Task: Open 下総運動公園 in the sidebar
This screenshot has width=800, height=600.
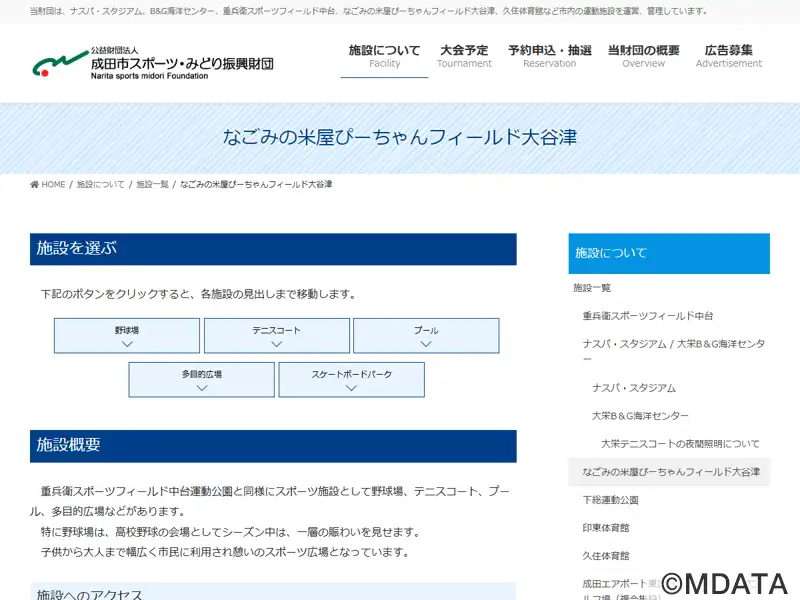Action: pyautogui.click(x=610, y=500)
